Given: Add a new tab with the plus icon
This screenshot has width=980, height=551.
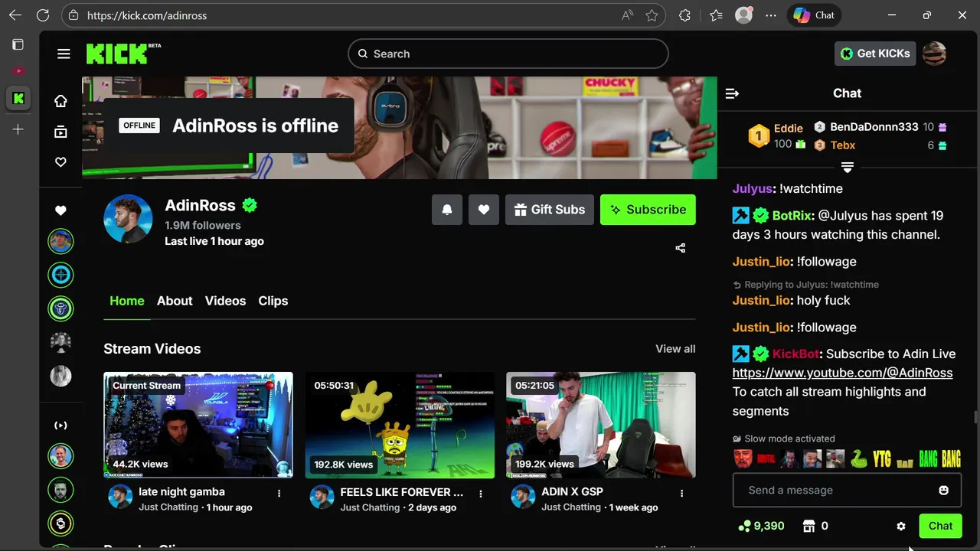Looking at the screenshot, I should tap(18, 129).
